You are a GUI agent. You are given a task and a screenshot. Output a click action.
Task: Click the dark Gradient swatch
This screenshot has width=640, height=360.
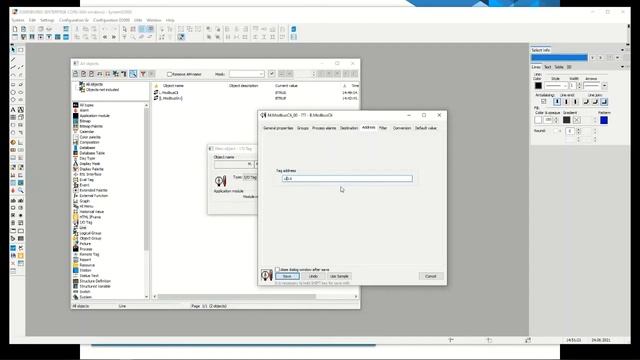tap(567, 120)
